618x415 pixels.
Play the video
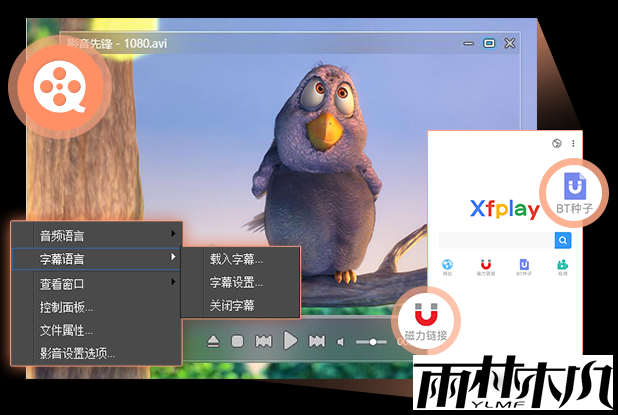[290, 342]
